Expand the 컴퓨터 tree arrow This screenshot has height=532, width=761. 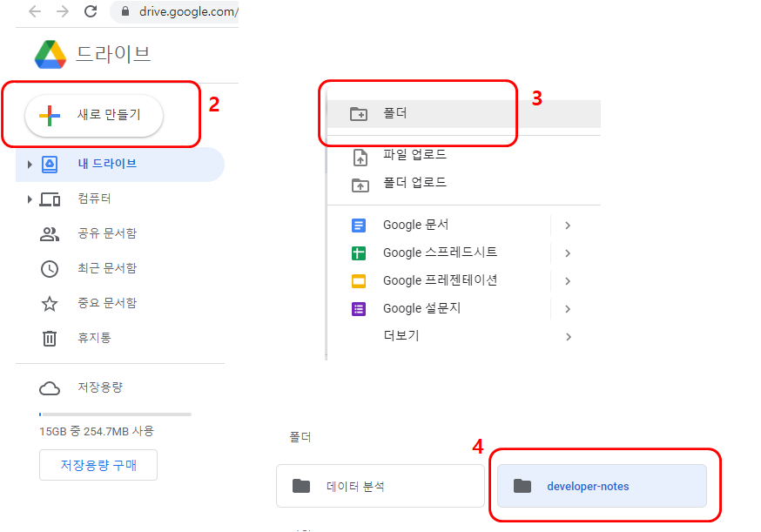coord(30,199)
